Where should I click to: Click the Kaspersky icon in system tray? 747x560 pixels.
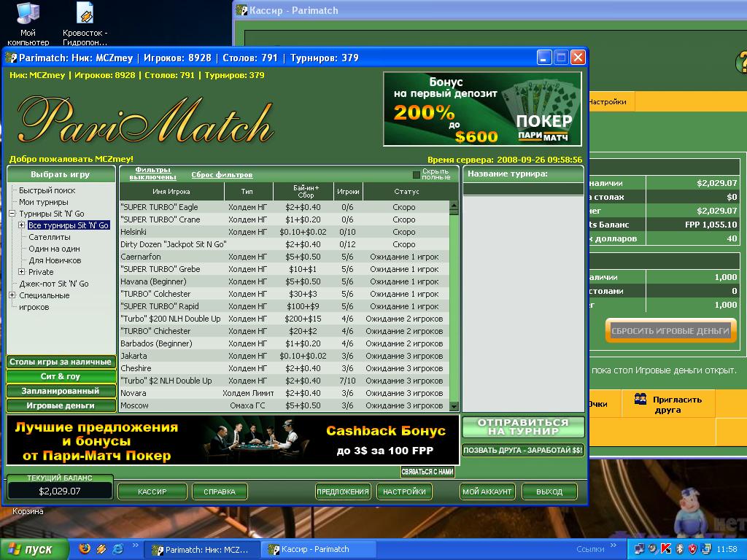665,549
